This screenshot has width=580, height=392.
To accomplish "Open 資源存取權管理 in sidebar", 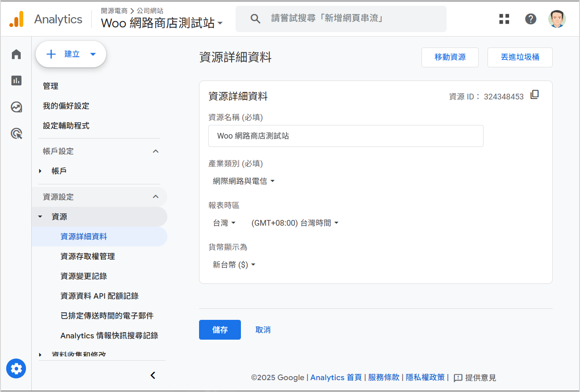I will click(88, 256).
